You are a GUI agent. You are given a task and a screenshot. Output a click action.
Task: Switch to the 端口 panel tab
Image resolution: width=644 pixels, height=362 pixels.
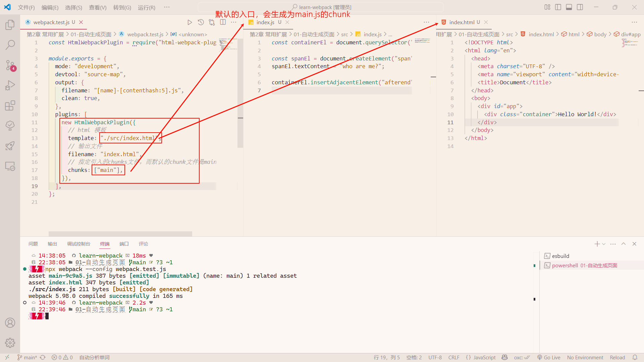click(x=124, y=244)
